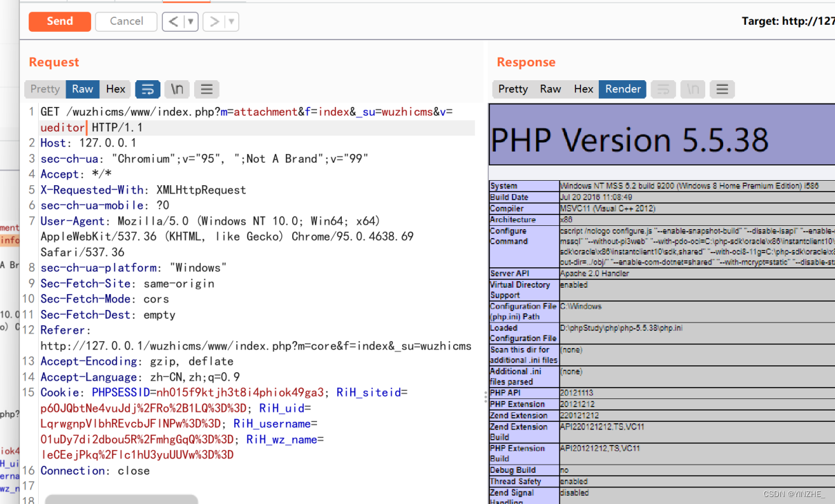Image resolution: width=835 pixels, height=504 pixels.
Task: Go back to previous request in history
Action: (173, 22)
